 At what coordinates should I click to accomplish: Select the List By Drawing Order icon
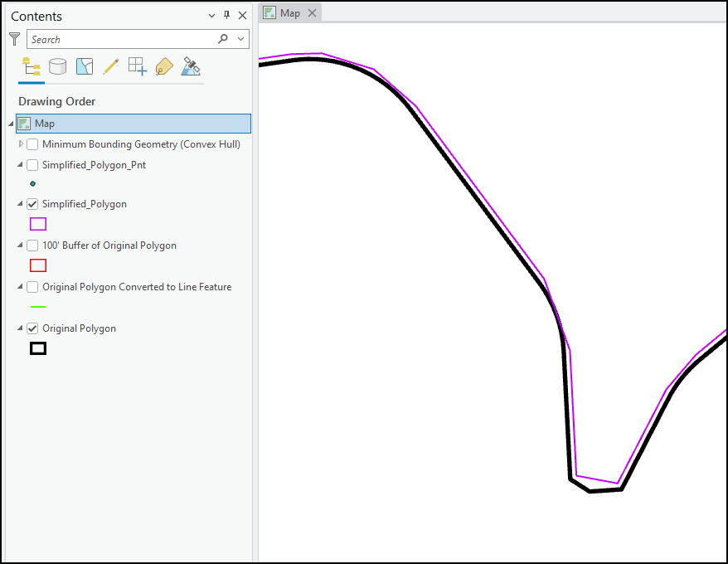click(32, 66)
